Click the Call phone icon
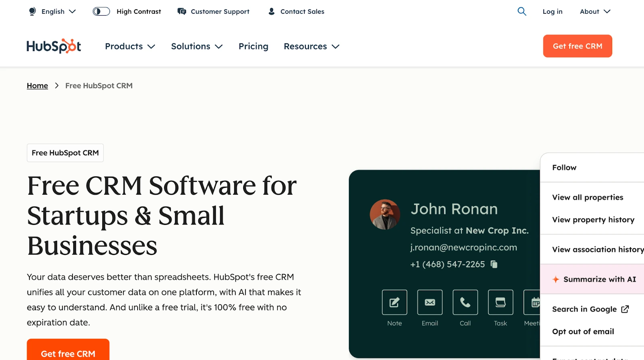This screenshot has width=644, height=360. coord(465,302)
